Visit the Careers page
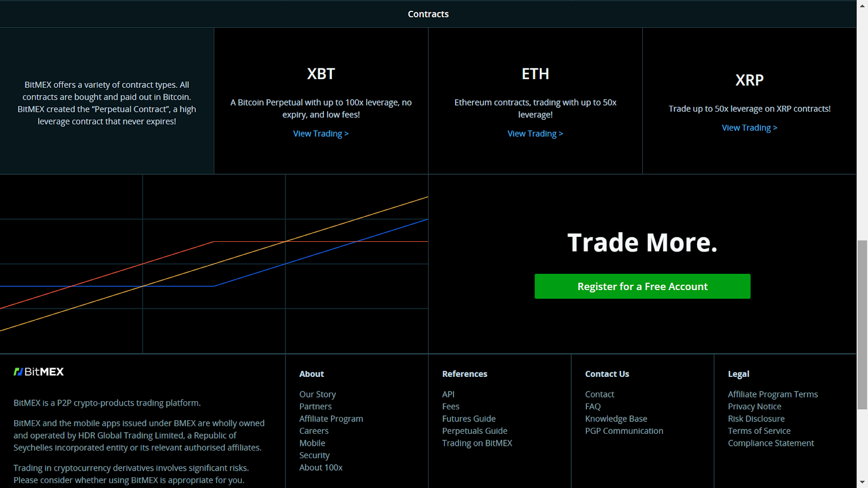Image resolution: width=868 pixels, height=488 pixels. click(314, 431)
